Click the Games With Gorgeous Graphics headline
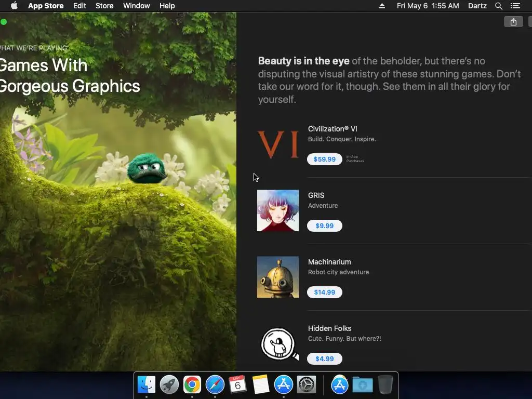The width and height of the screenshot is (532, 399). (x=70, y=75)
